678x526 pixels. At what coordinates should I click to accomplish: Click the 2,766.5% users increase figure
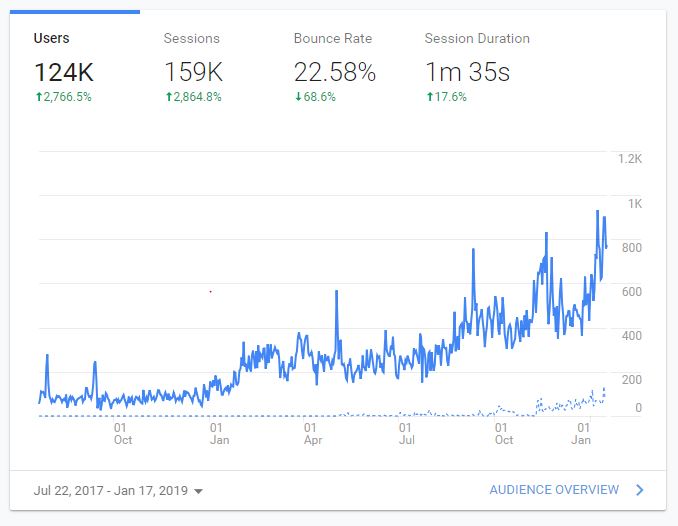pos(64,96)
